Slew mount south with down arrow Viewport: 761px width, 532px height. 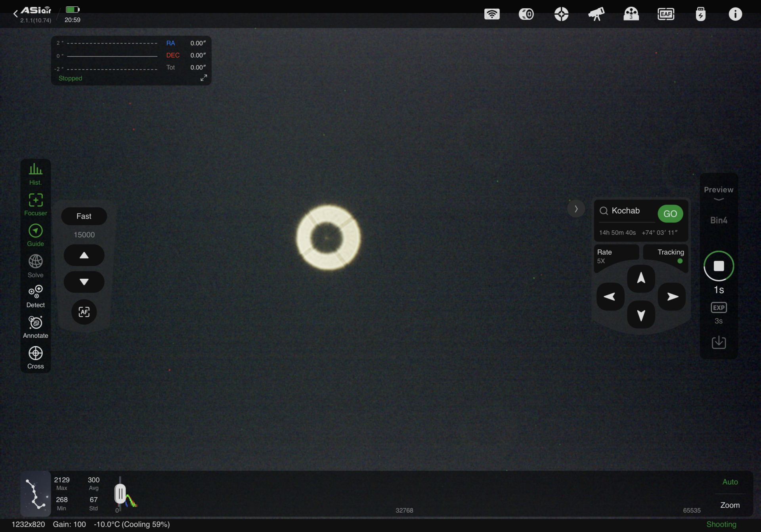[x=641, y=315]
